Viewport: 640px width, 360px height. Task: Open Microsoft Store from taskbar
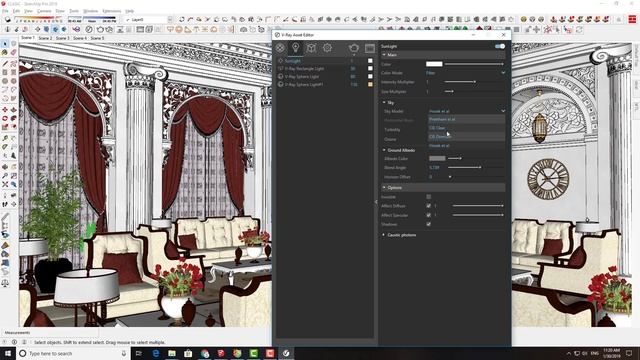point(188,353)
